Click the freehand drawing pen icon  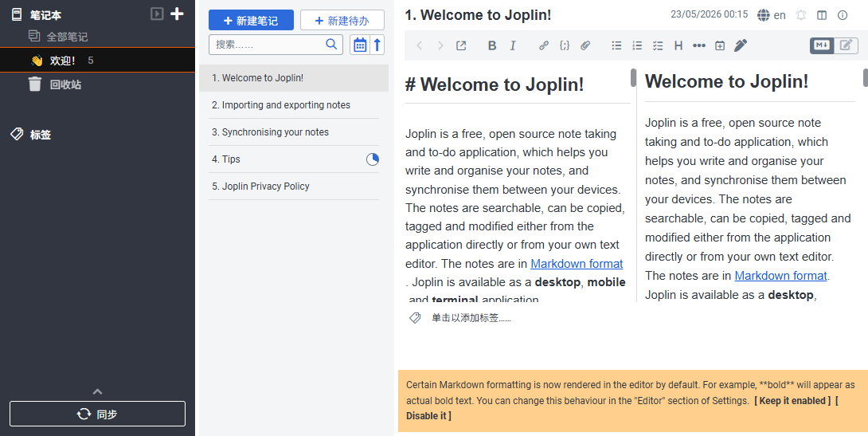tap(741, 45)
